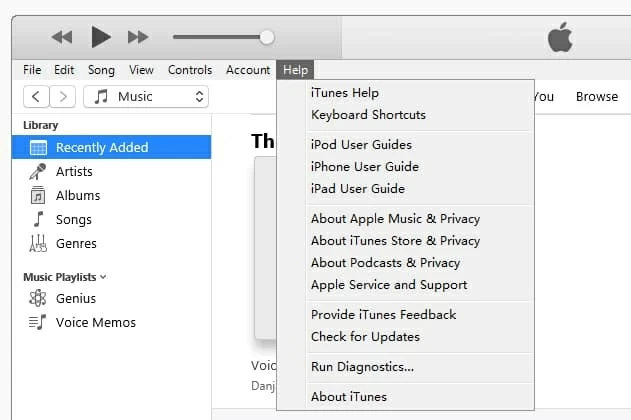Choose Apple Service and Support
Viewport: 631px width, 420px height.
[420, 285]
